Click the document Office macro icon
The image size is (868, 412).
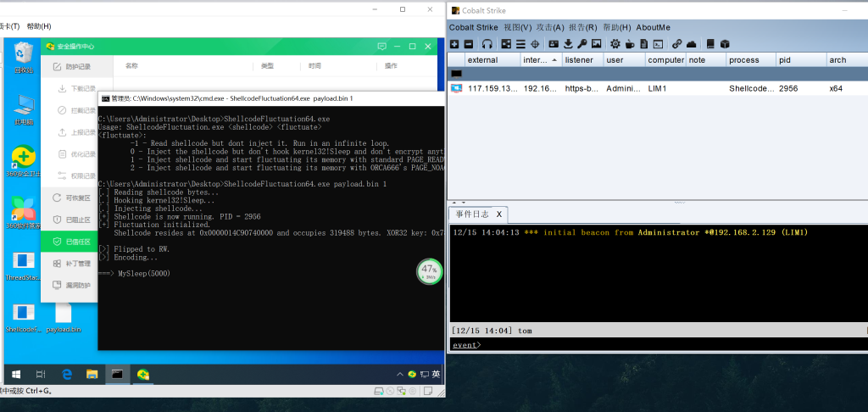[x=644, y=44]
